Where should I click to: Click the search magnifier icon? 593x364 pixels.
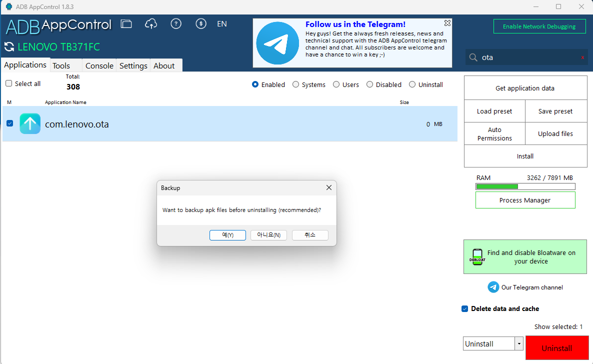473,57
